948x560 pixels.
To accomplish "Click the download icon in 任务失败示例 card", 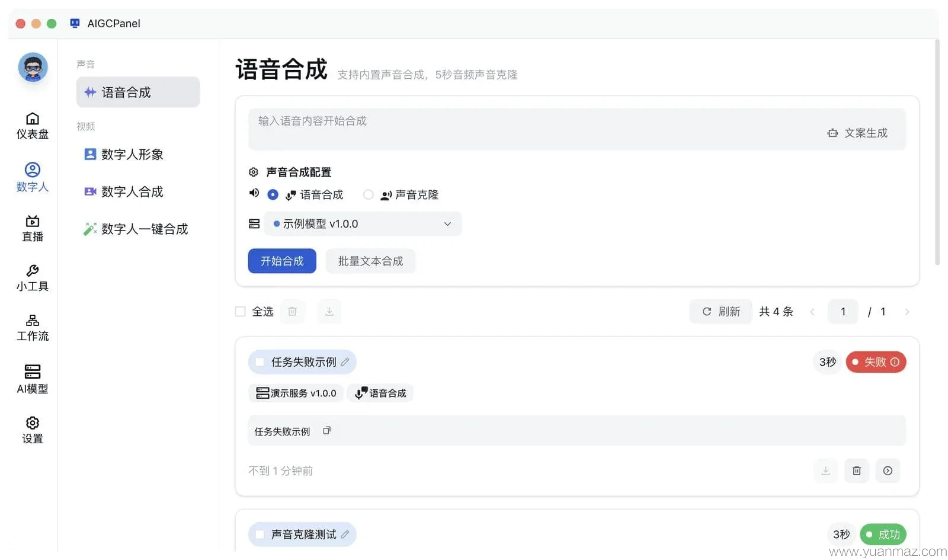I will click(x=825, y=471).
